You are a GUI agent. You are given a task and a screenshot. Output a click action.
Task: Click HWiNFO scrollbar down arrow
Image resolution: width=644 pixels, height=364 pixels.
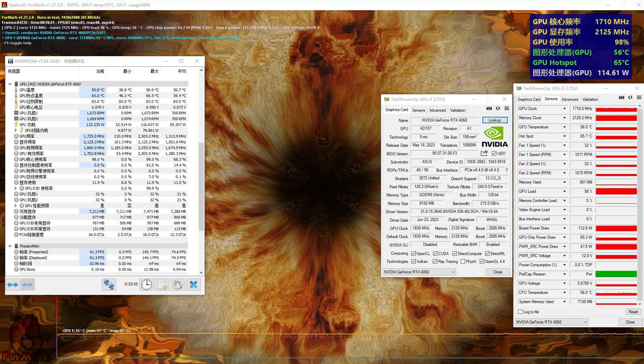(201, 273)
